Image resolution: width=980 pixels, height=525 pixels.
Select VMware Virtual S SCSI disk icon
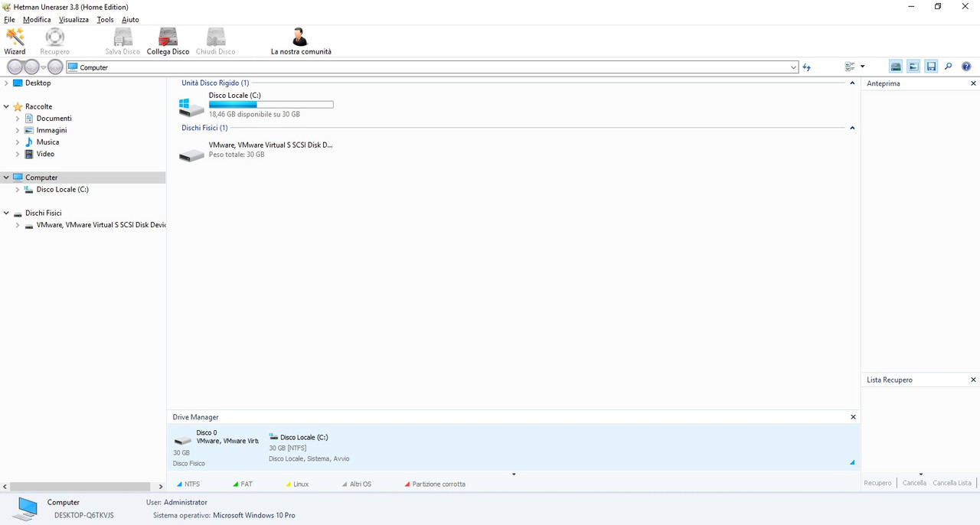click(191, 155)
